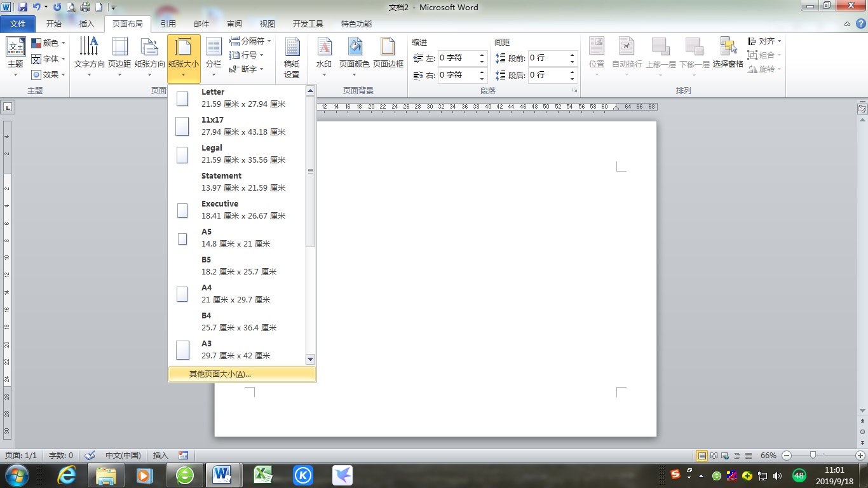
Task: Click 其他页面大小 more paper sizes
Action: tap(220, 374)
